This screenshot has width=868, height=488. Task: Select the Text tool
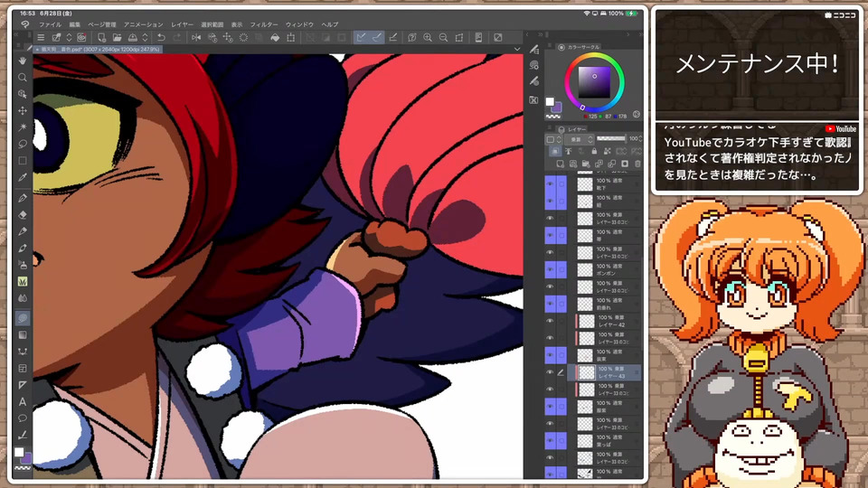pos(23,401)
